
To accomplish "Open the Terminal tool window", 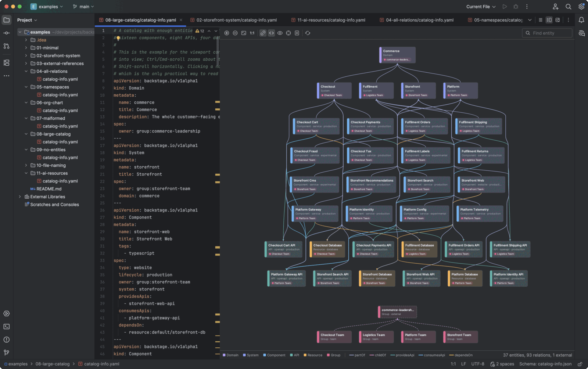I will click(7, 326).
